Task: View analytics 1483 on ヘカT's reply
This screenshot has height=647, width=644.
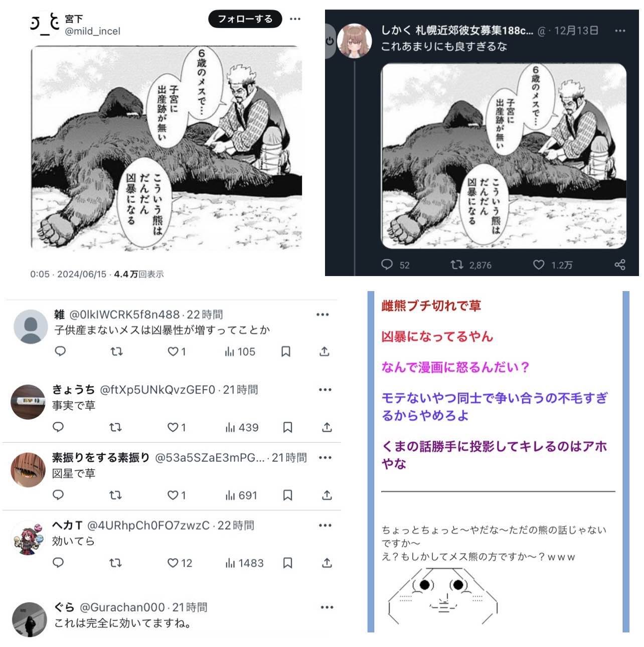Action: point(244,563)
